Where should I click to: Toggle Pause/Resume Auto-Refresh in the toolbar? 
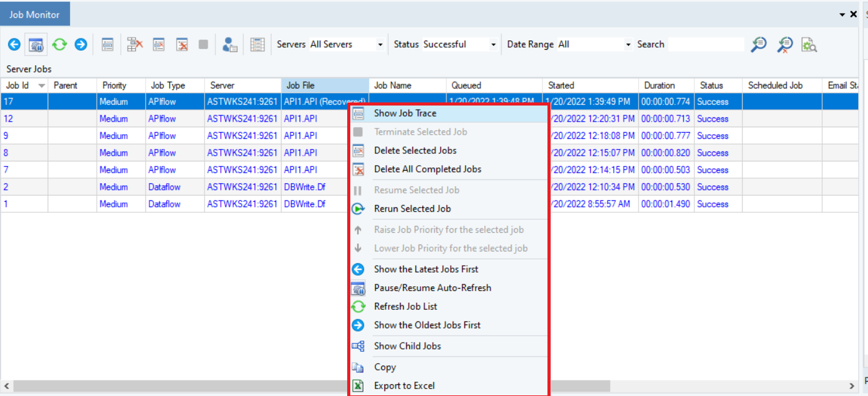click(36, 45)
